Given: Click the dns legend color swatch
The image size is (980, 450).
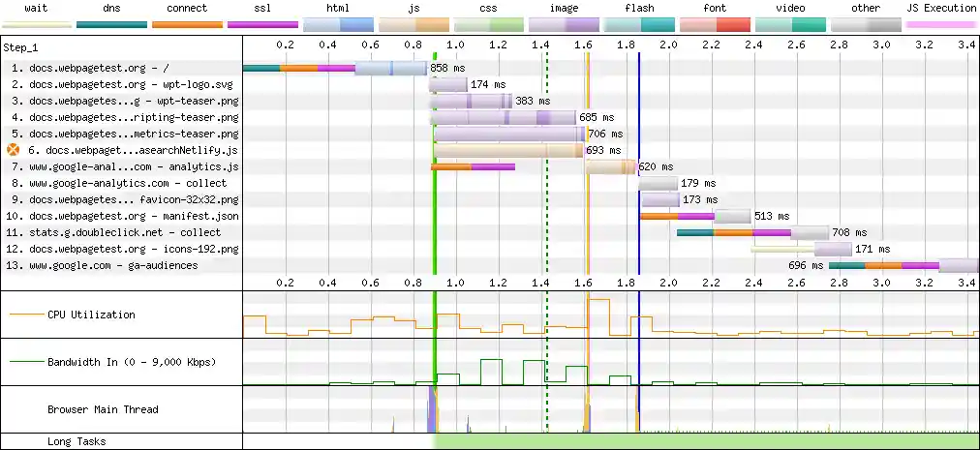Looking at the screenshot, I should pyautogui.click(x=111, y=23).
